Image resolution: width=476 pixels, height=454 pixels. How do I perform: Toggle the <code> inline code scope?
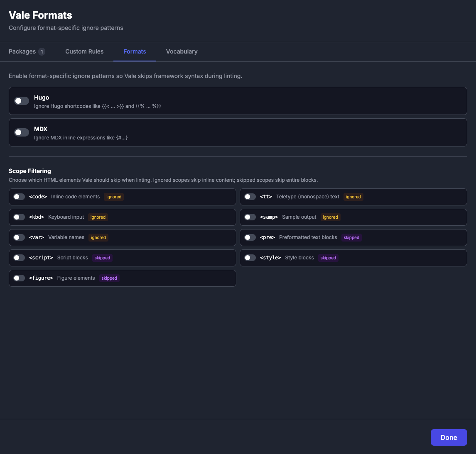[19, 197]
